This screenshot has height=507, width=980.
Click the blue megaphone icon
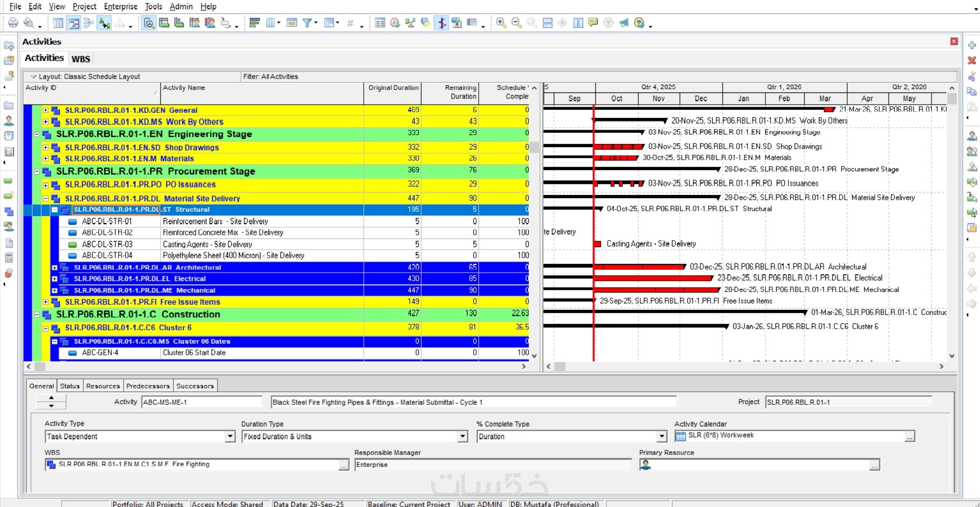(x=624, y=23)
